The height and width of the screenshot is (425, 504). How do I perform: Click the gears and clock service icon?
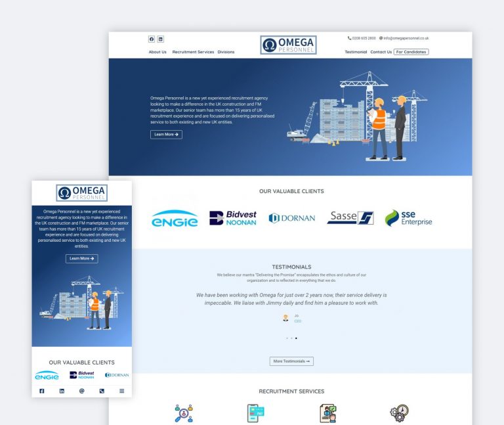coord(399,413)
